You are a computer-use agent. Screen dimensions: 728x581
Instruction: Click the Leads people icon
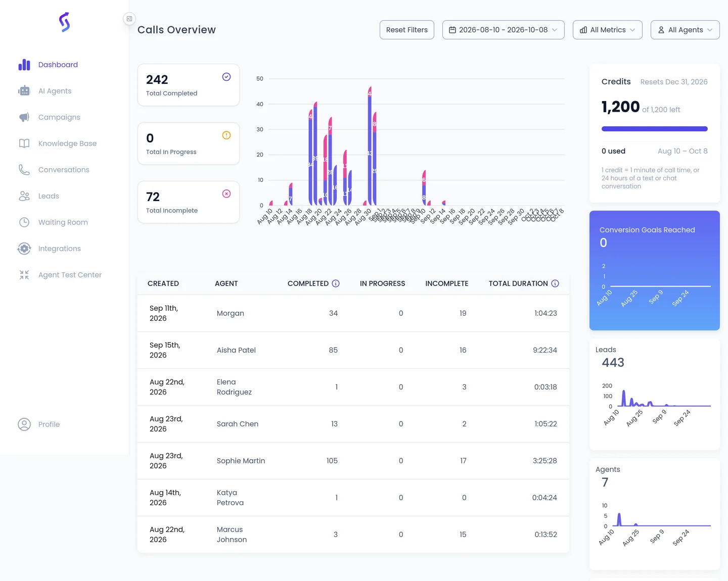[24, 196]
